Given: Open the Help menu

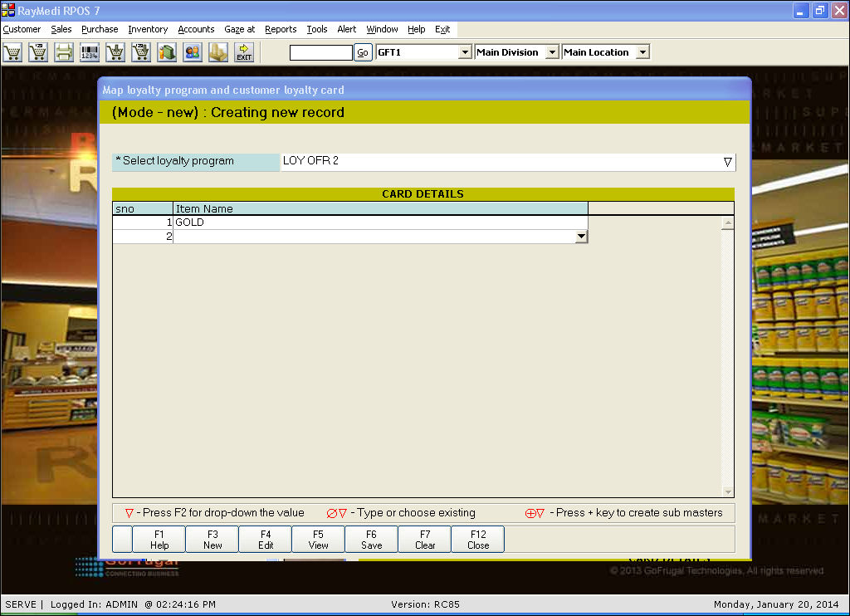Looking at the screenshot, I should pyautogui.click(x=417, y=29).
